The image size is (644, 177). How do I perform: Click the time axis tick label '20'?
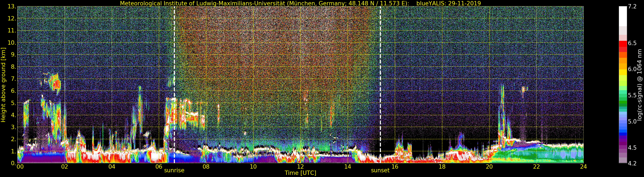(x=489, y=167)
